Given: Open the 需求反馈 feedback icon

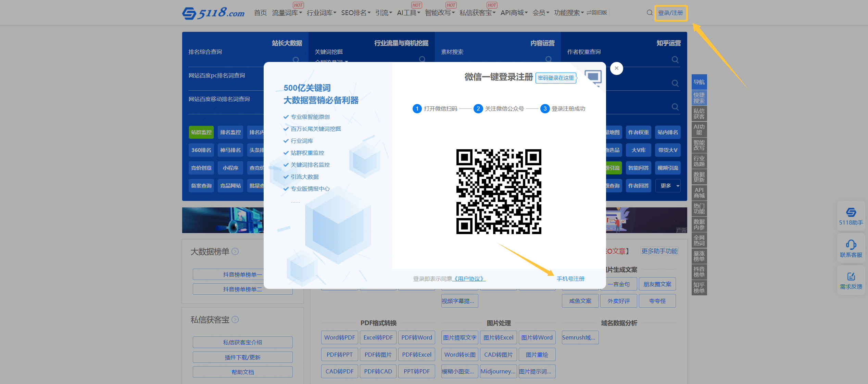Looking at the screenshot, I should (x=851, y=277).
